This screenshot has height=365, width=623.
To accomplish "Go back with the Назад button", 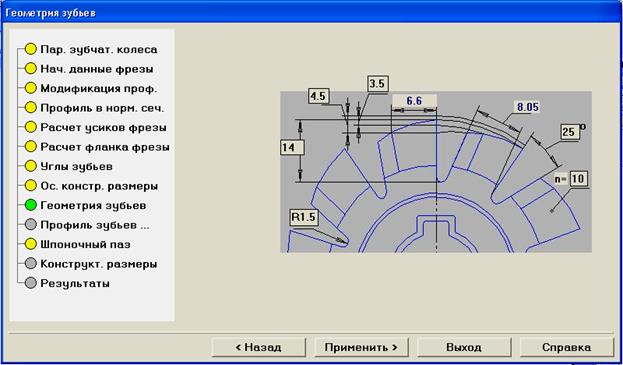I will click(259, 347).
